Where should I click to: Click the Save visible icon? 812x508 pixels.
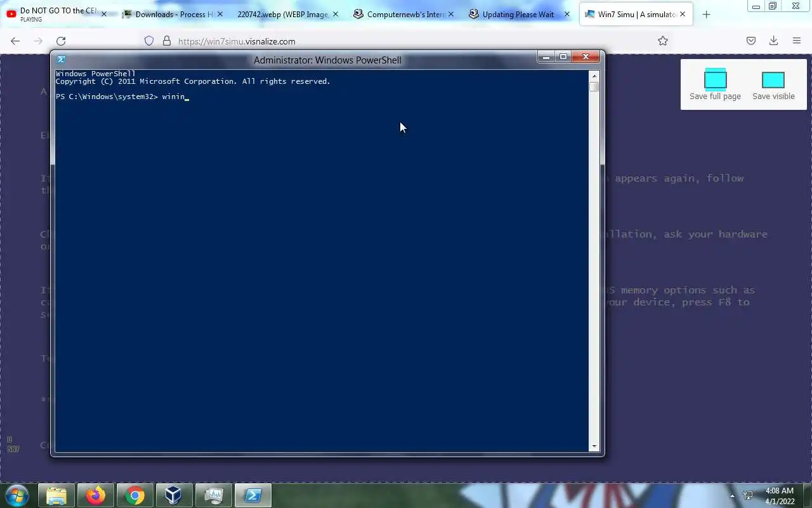coord(773,79)
